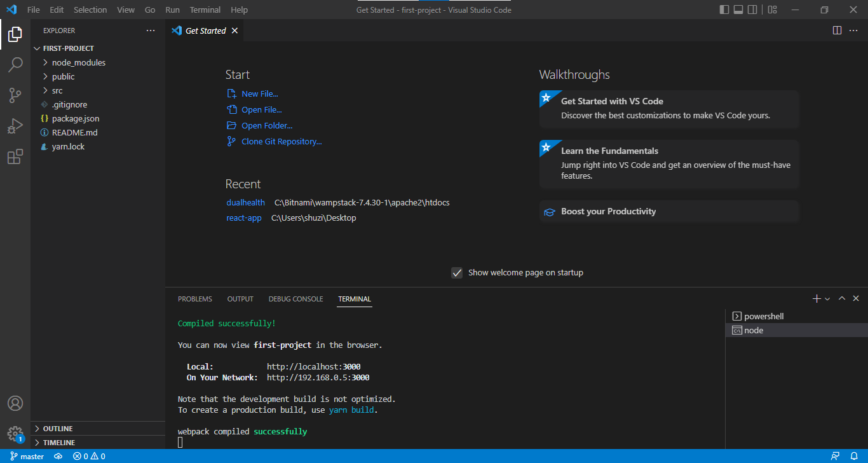Viewport: 868px width, 463px height.
Task: Expand the OUTLINE section
Action: click(x=98, y=429)
